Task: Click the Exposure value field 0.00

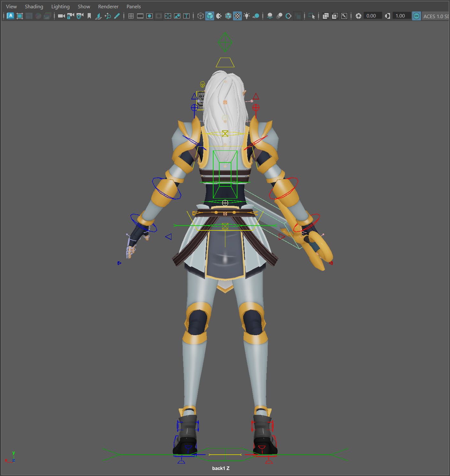Action: (373, 16)
